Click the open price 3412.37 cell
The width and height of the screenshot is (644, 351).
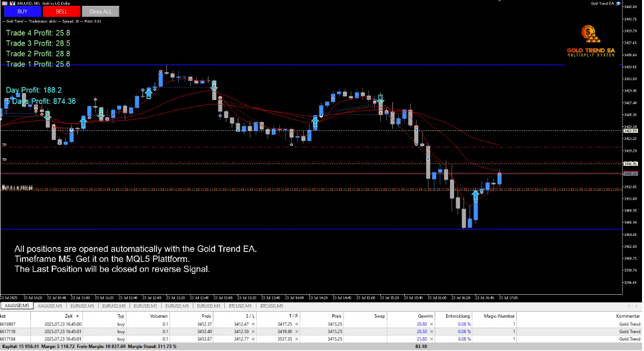coord(191,324)
